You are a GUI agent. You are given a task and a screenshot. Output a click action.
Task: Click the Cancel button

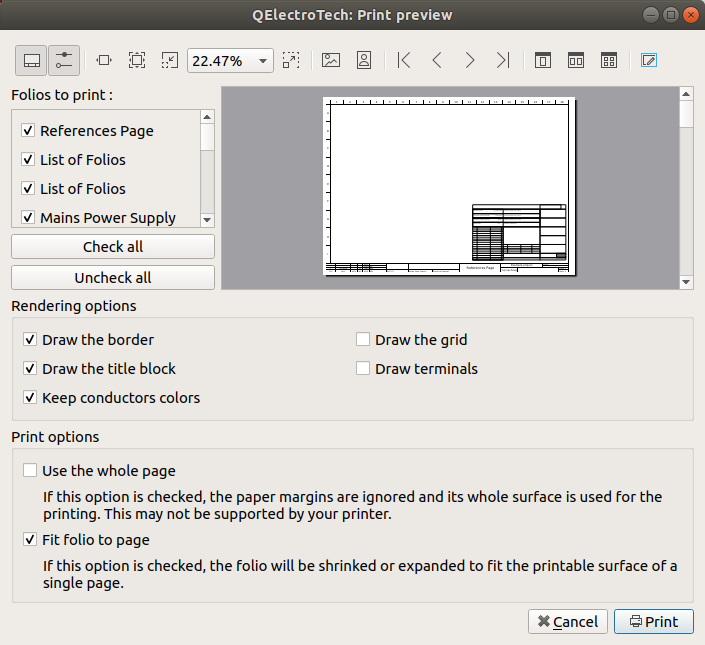[568, 622]
